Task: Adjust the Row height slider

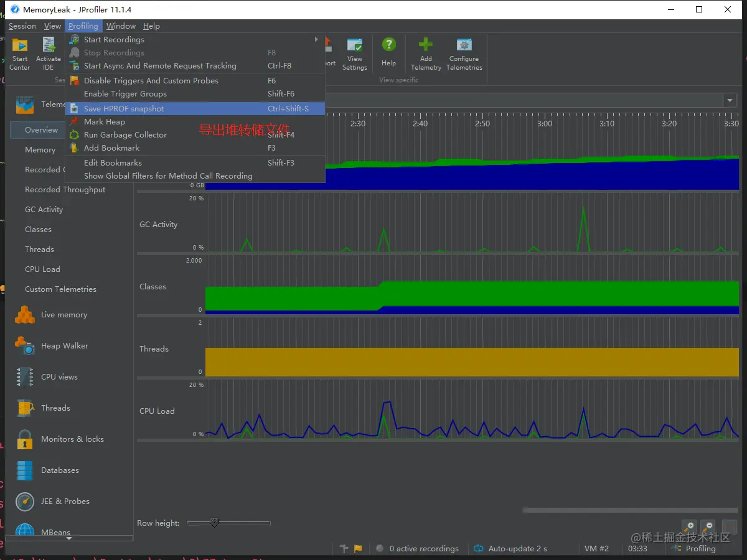Action: point(215,523)
